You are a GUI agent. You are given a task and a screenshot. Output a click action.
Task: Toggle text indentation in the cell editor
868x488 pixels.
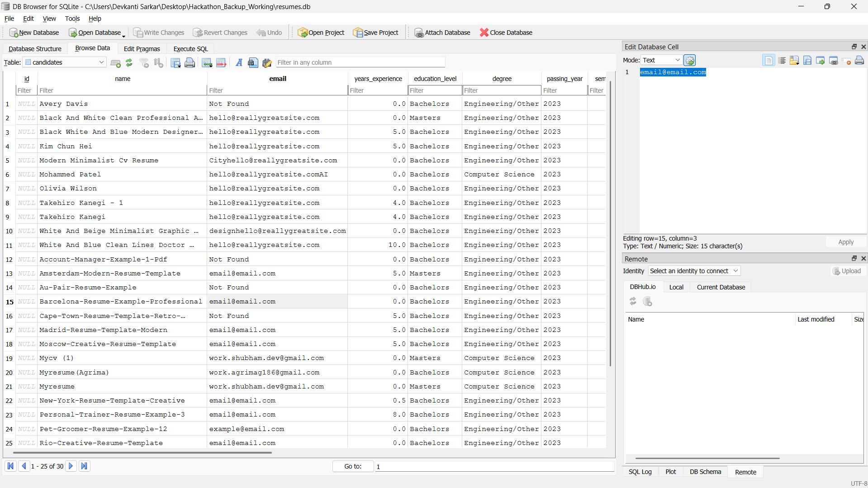pyautogui.click(x=782, y=61)
